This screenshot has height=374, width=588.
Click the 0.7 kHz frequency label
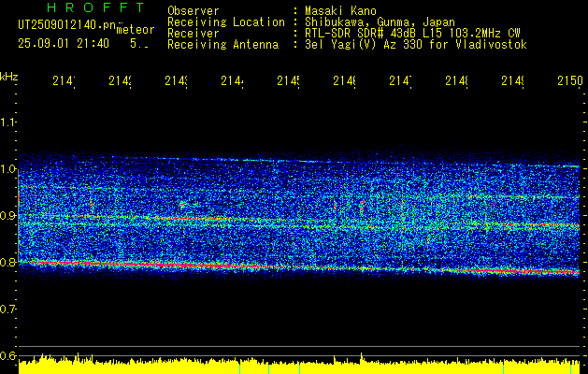(7, 309)
